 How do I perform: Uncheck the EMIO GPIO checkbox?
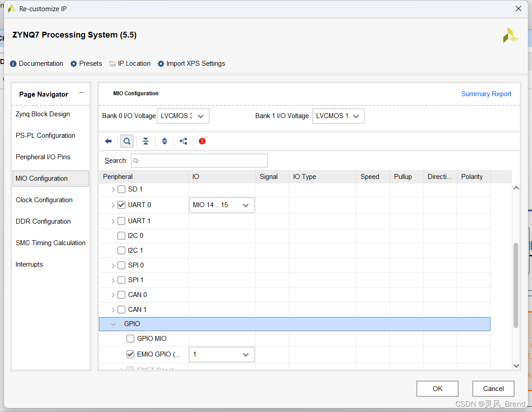[130, 354]
